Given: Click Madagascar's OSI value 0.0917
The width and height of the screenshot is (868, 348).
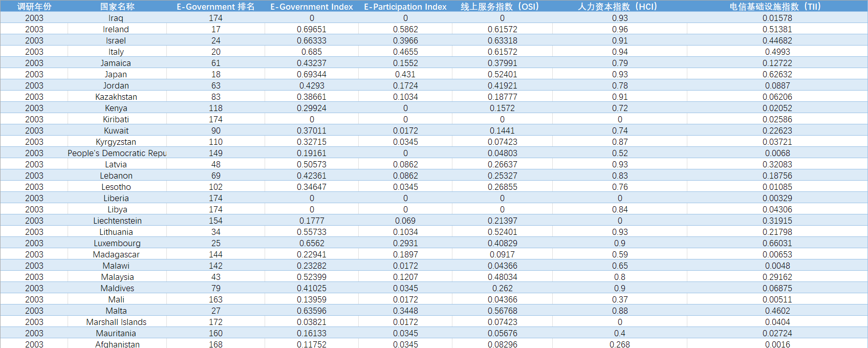Looking at the screenshot, I should coord(502,254).
